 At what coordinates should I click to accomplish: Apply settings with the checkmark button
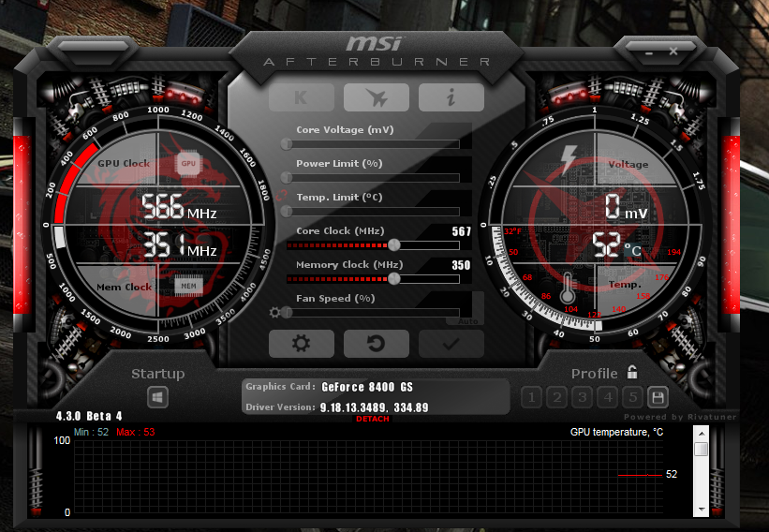point(451,343)
